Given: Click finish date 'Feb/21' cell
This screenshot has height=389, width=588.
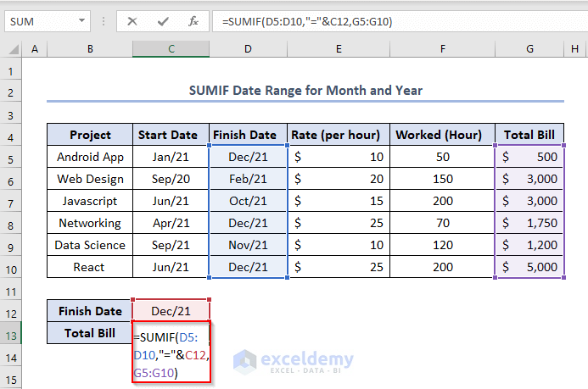Looking at the screenshot, I should [x=248, y=179].
